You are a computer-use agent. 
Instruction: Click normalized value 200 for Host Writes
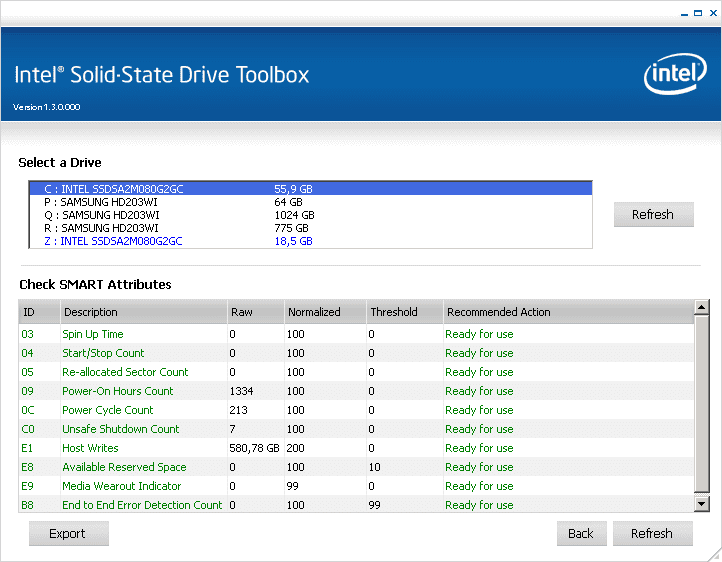pyautogui.click(x=296, y=448)
